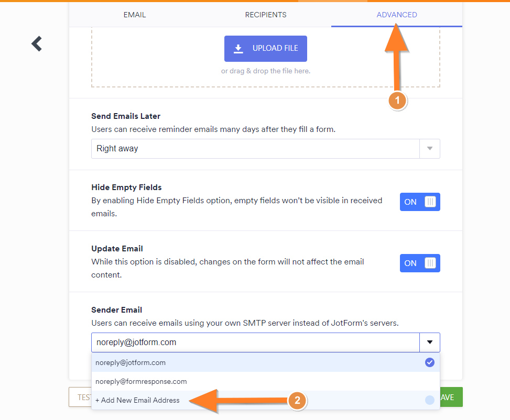Choose noreply@jotform.com from the list
Screen dimensions: 510x420
(131, 362)
